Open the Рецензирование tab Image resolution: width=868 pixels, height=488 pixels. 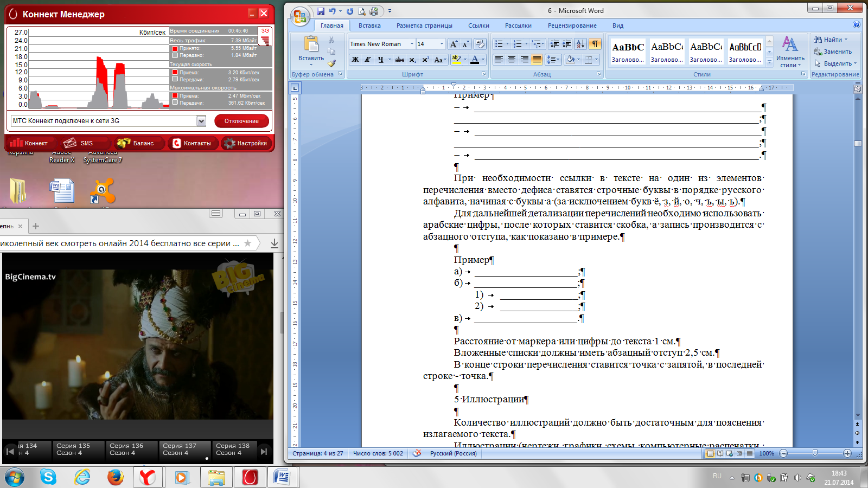pos(572,25)
